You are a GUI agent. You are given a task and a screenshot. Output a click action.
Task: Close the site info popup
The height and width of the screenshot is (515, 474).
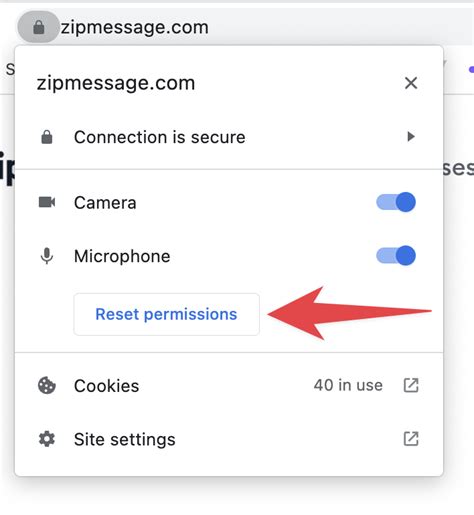tap(411, 83)
